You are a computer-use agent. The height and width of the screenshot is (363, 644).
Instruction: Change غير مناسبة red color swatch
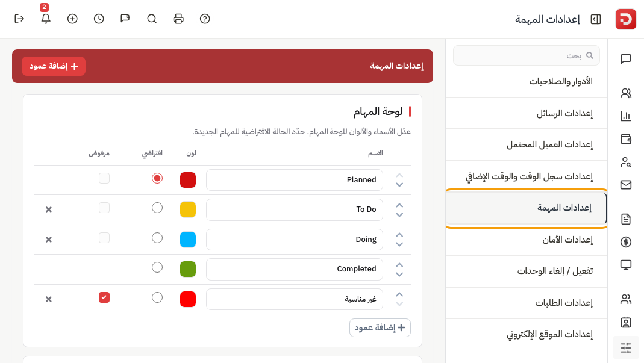click(x=188, y=299)
